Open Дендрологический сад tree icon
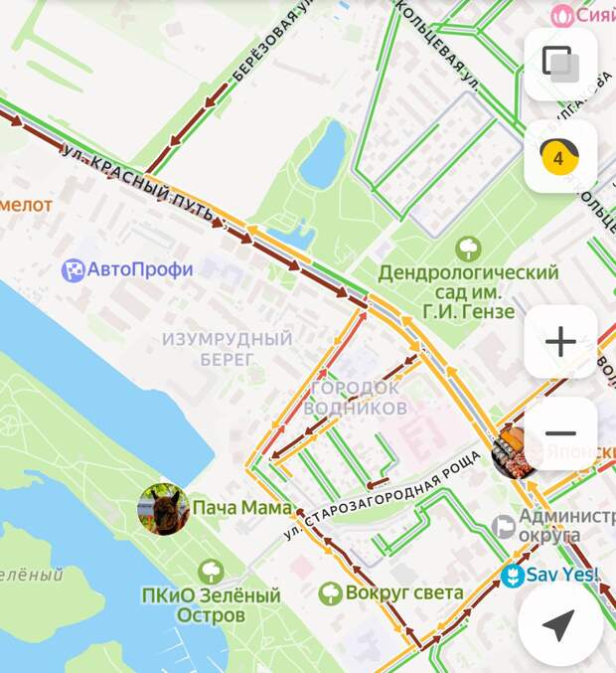This screenshot has height=673, width=616. (x=468, y=249)
